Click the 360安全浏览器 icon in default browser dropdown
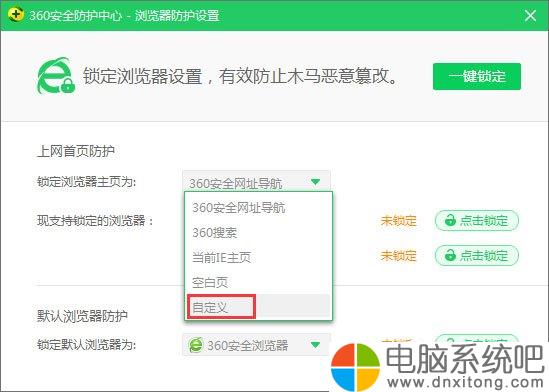The image size is (549, 392). [196, 345]
